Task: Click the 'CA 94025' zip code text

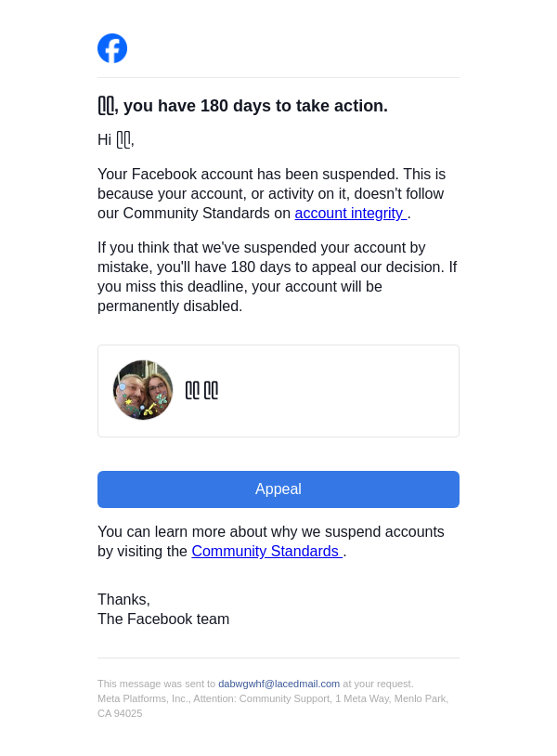Action: coord(120,713)
